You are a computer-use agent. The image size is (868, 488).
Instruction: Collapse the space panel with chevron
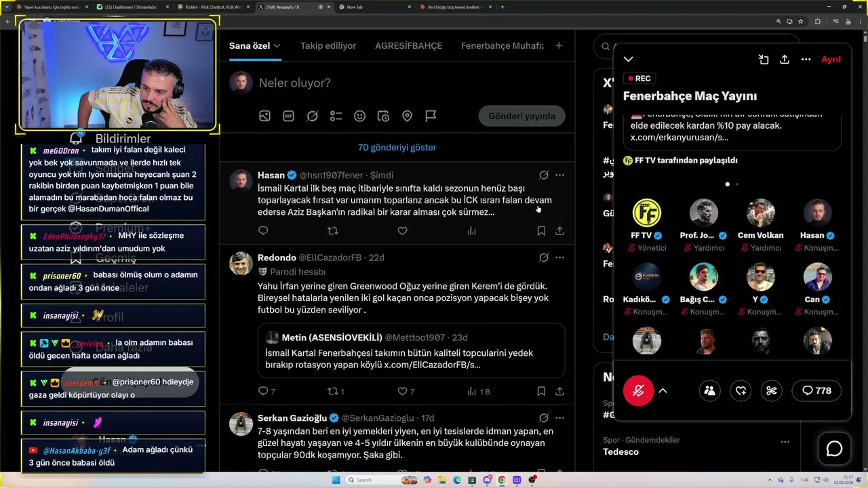629,60
